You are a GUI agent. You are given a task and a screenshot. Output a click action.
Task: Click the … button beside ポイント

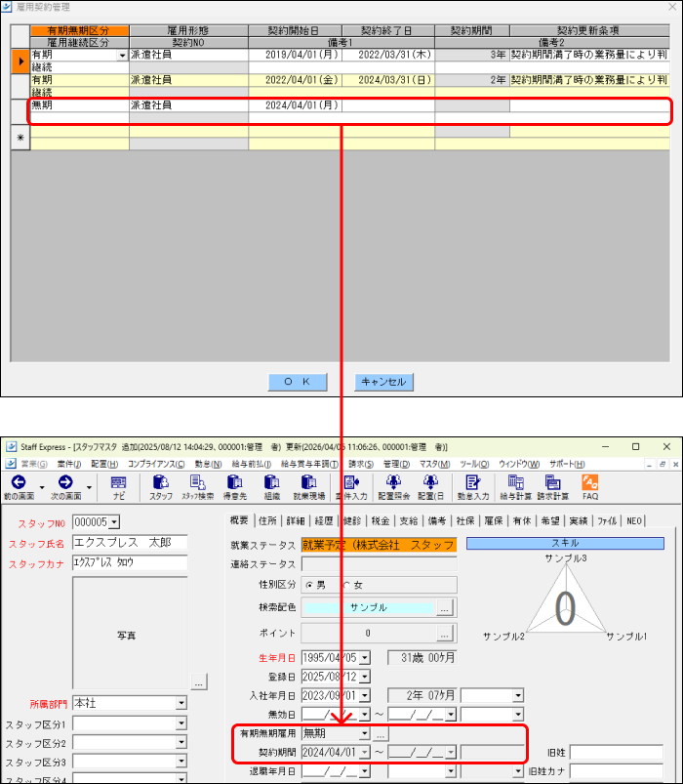(x=444, y=633)
